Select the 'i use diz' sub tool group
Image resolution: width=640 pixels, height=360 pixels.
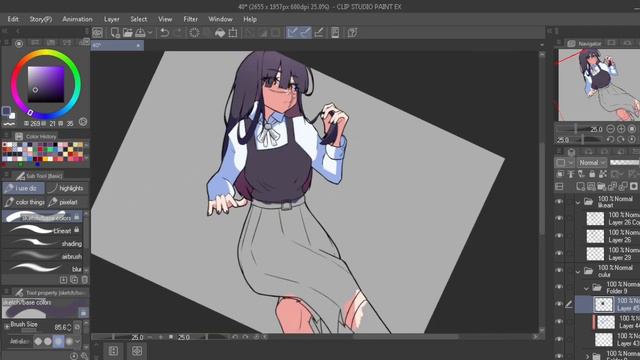[x=23, y=188]
